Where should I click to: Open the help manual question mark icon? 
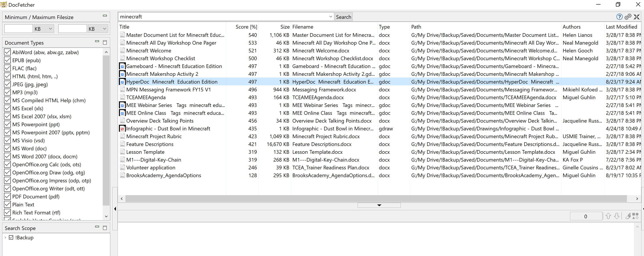619,17
